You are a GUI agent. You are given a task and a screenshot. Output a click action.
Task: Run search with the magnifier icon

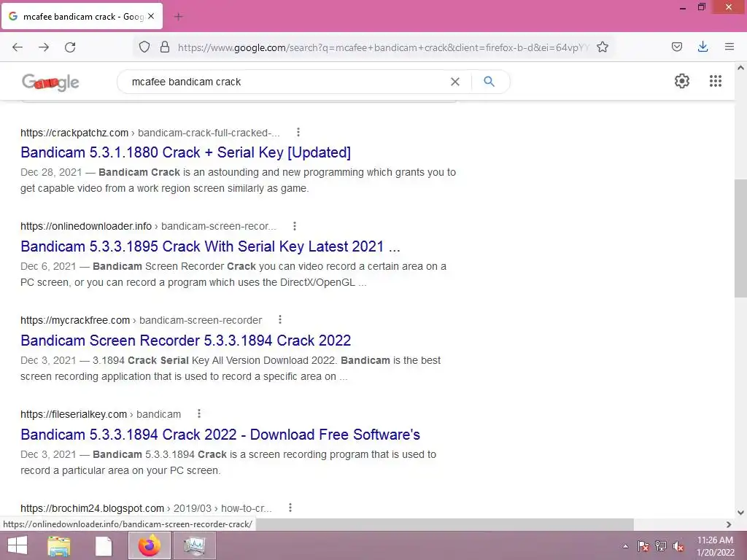[489, 82]
